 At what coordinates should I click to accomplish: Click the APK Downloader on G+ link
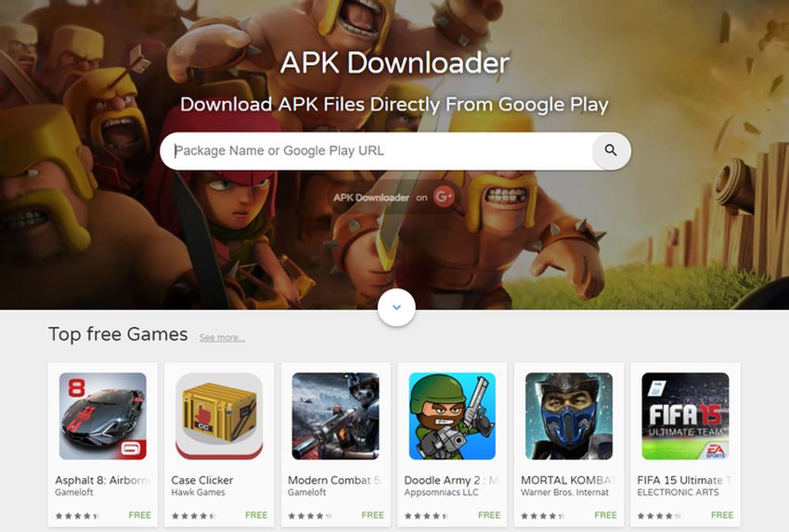tap(394, 198)
